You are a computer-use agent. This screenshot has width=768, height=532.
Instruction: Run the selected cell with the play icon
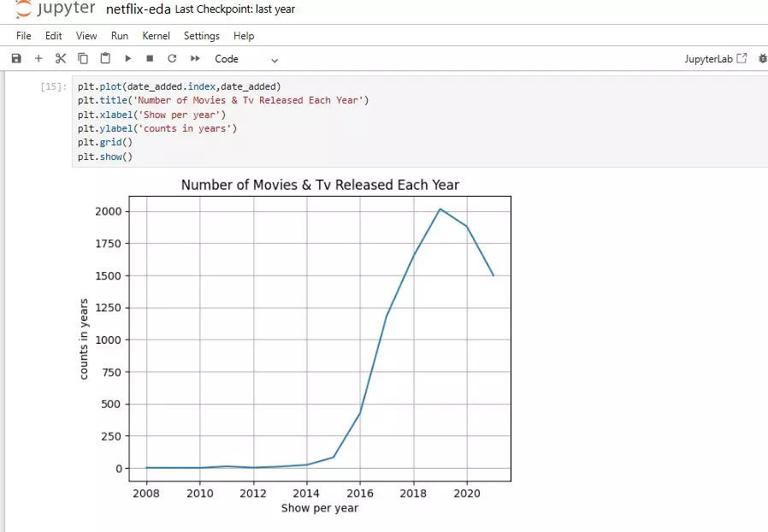click(x=127, y=58)
